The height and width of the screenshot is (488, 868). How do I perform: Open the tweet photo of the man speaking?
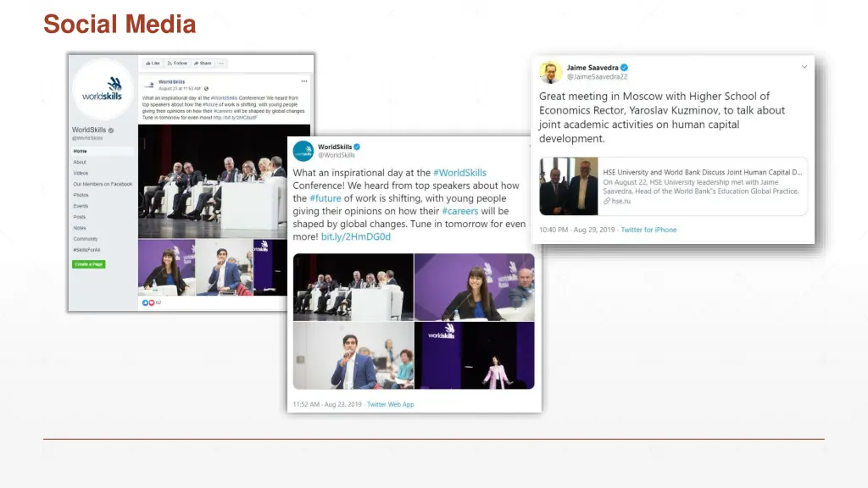click(x=353, y=356)
